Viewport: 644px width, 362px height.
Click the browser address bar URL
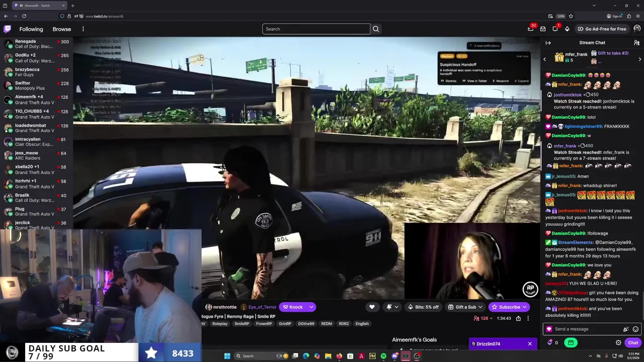click(x=104, y=16)
